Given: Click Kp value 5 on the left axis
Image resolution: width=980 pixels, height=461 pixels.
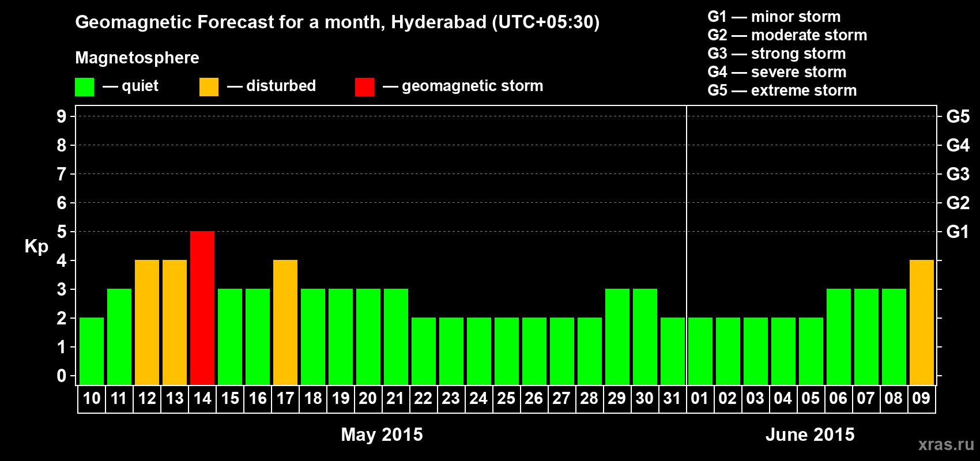Looking at the screenshot, I should 62,232.
